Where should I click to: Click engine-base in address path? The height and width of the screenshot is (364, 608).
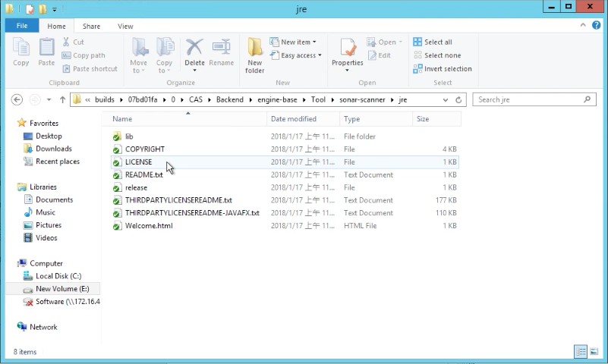point(277,99)
